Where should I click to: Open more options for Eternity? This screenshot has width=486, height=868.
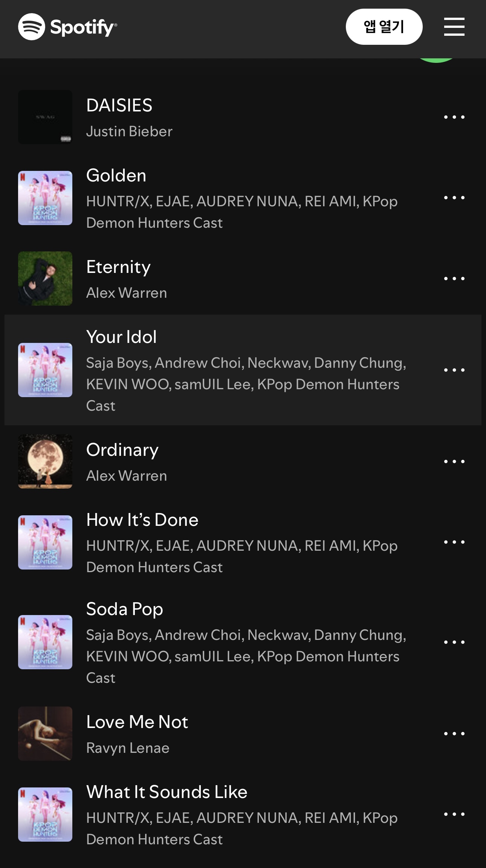click(454, 279)
